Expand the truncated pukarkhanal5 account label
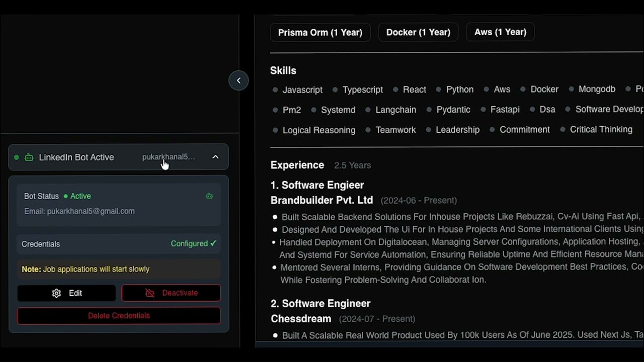Image resolution: width=644 pixels, height=362 pixels. [169, 157]
